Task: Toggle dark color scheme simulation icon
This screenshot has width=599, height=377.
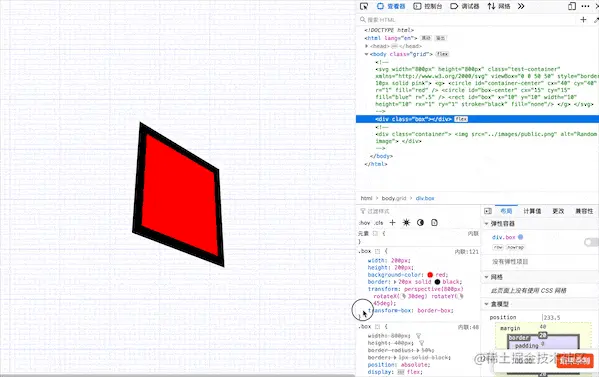Action: tap(420, 222)
